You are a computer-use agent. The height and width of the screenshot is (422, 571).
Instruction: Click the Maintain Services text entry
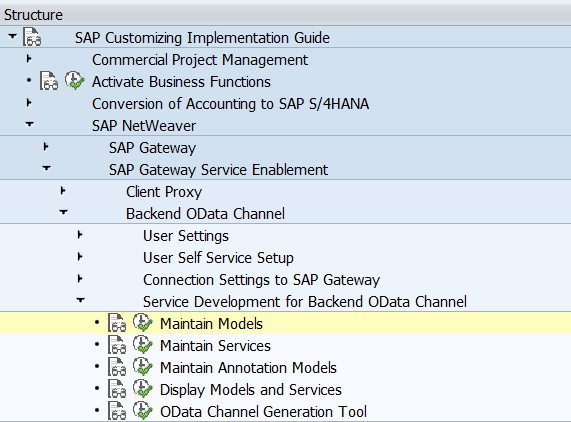[215, 346]
